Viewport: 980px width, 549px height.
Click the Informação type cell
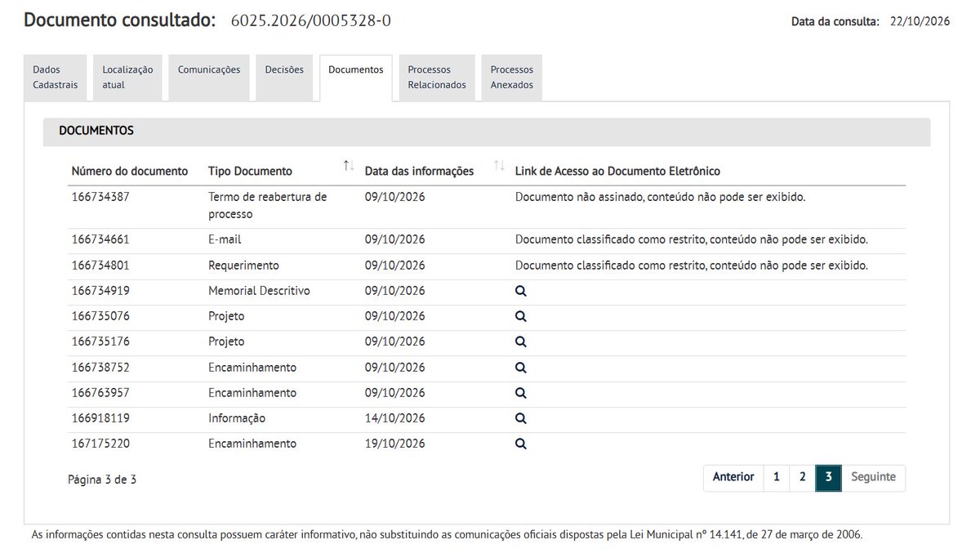coord(237,418)
